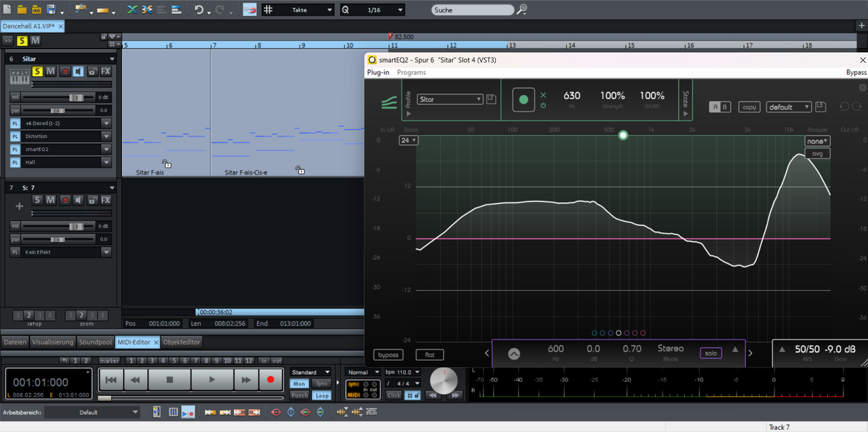Click the round filter shape icon left of 600 Hz
Image resolution: width=868 pixels, height=432 pixels.
tap(514, 353)
